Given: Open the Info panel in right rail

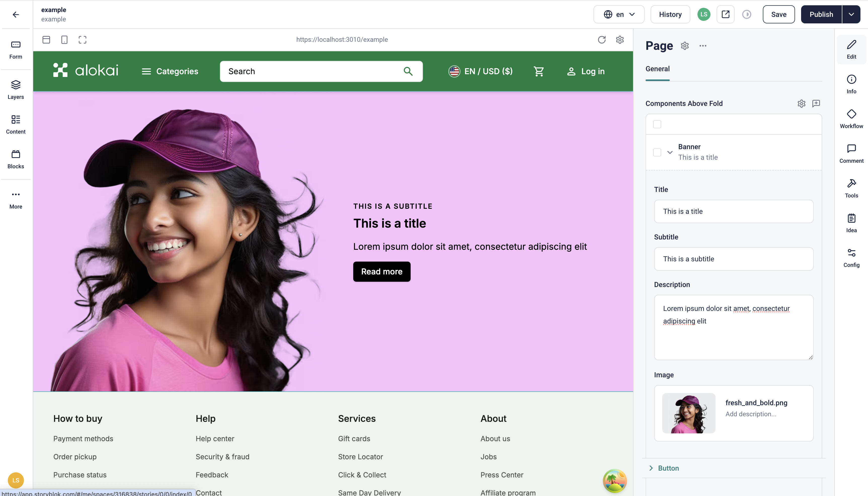Looking at the screenshot, I should click(851, 84).
